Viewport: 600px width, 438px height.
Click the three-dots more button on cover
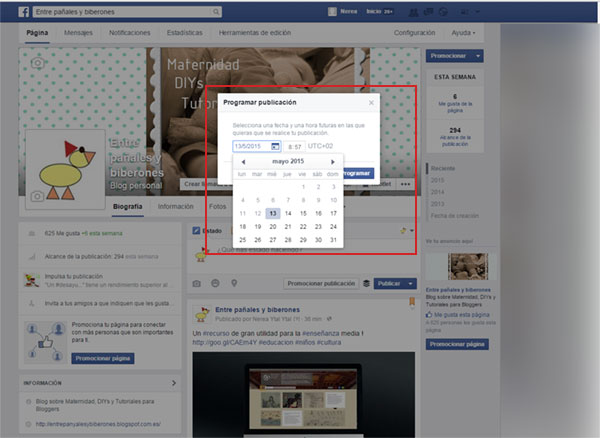(x=405, y=184)
